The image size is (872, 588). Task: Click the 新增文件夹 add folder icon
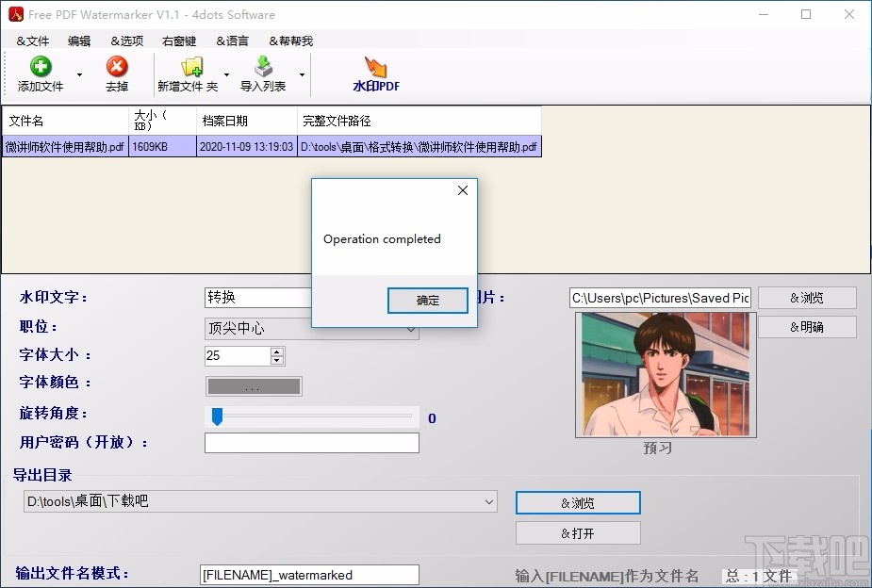[x=192, y=67]
